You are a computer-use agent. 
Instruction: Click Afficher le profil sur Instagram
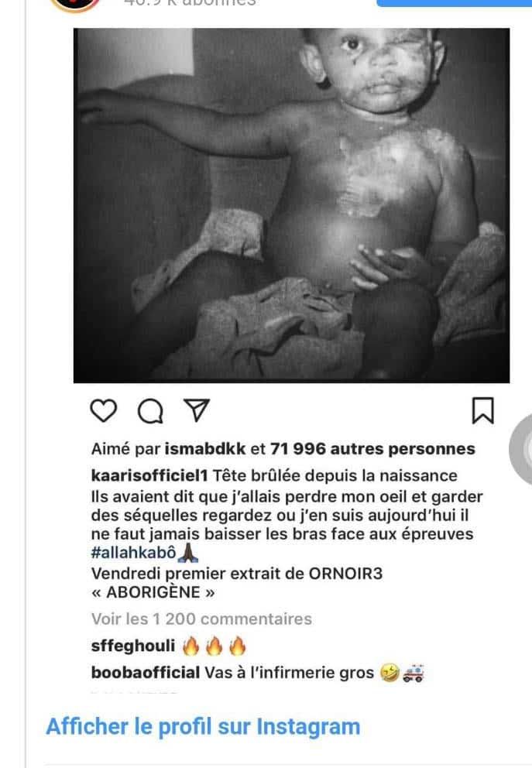pyautogui.click(x=203, y=726)
